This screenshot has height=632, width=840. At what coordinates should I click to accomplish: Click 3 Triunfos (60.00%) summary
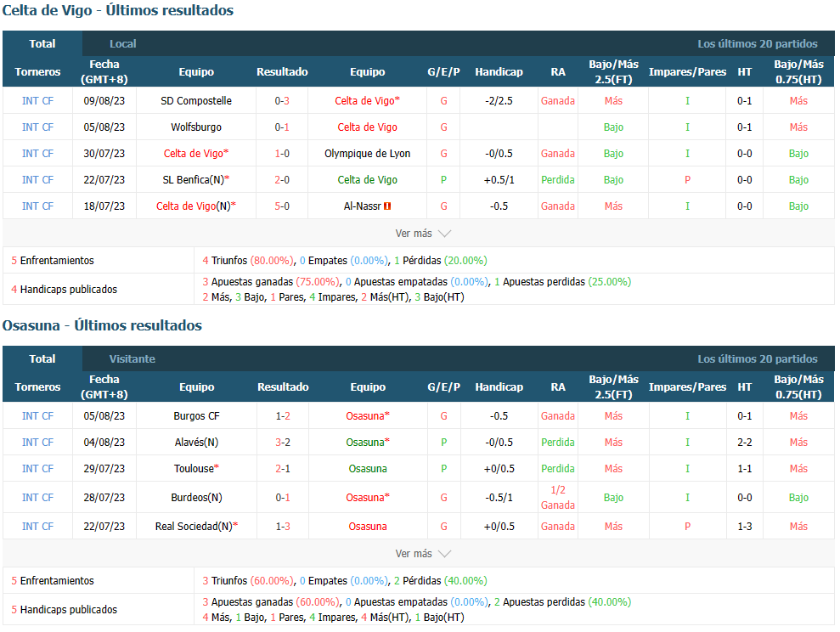pyautogui.click(x=248, y=581)
